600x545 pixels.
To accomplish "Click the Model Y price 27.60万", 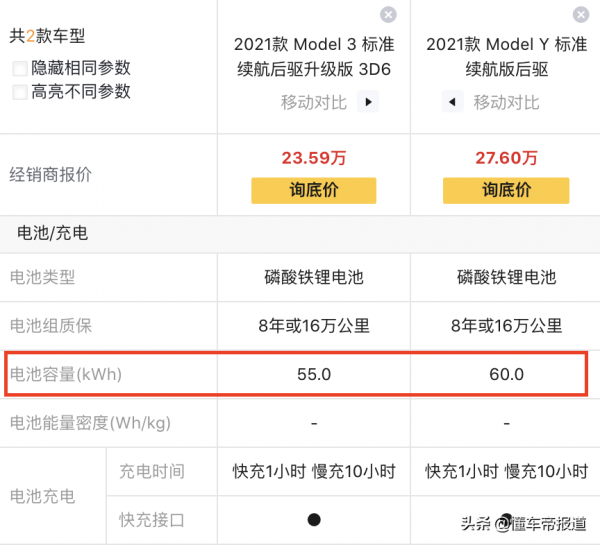I will coord(506,157).
